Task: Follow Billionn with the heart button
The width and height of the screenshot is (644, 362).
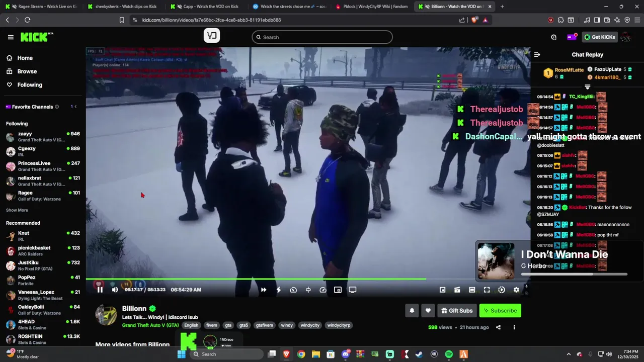Action: (428, 311)
